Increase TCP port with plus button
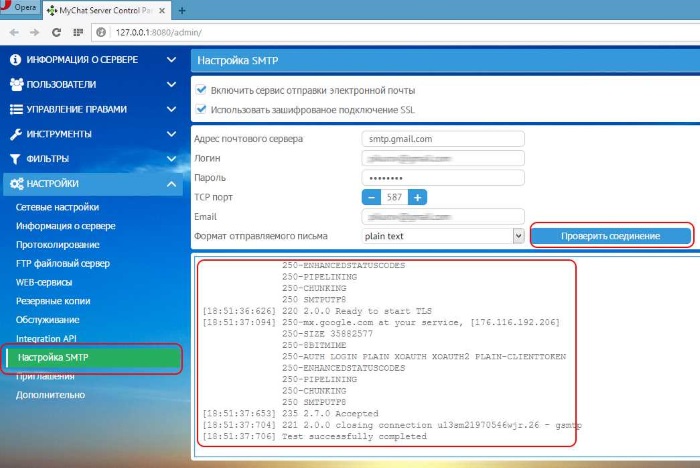The width and height of the screenshot is (700, 468). pos(417,197)
